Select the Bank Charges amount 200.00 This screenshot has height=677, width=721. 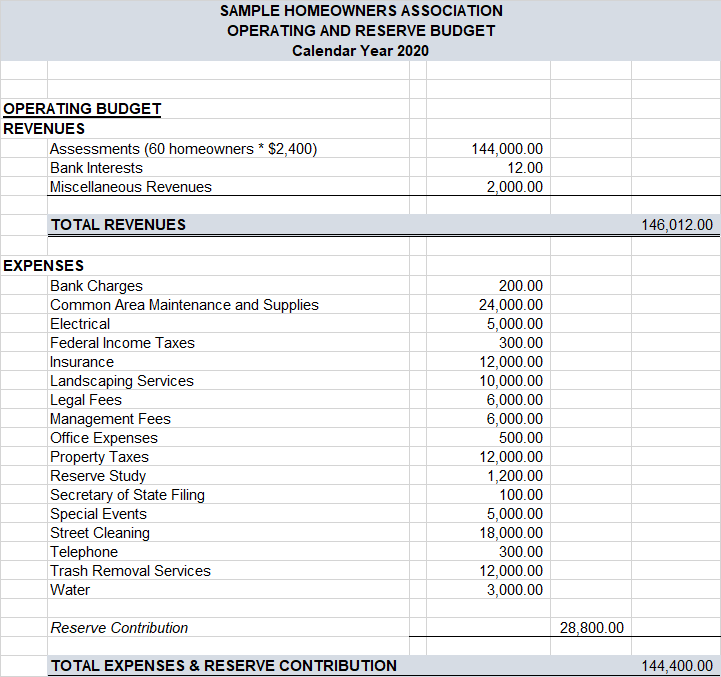point(521,286)
